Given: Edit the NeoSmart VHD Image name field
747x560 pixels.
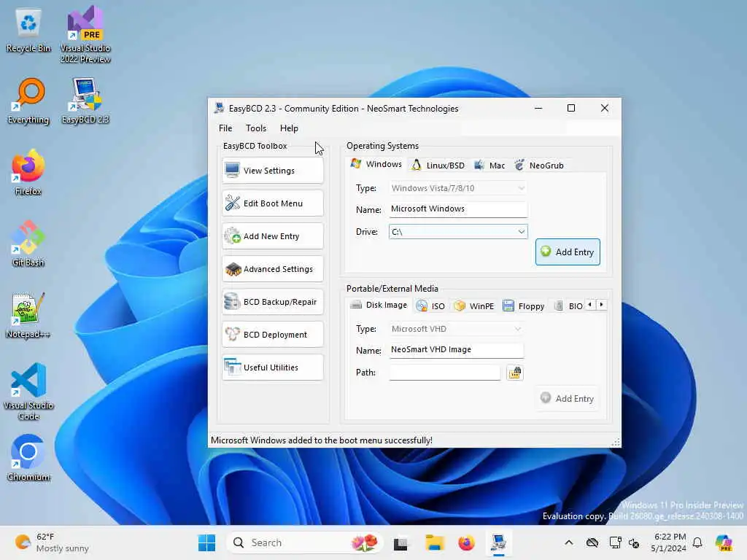Looking at the screenshot, I should click(x=456, y=349).
